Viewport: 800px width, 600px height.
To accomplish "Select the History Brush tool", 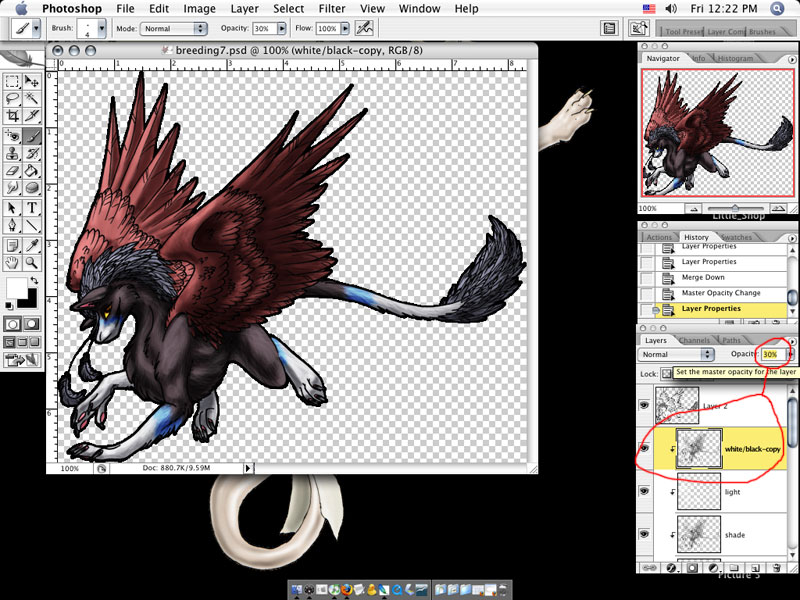I will pos(32,154).
